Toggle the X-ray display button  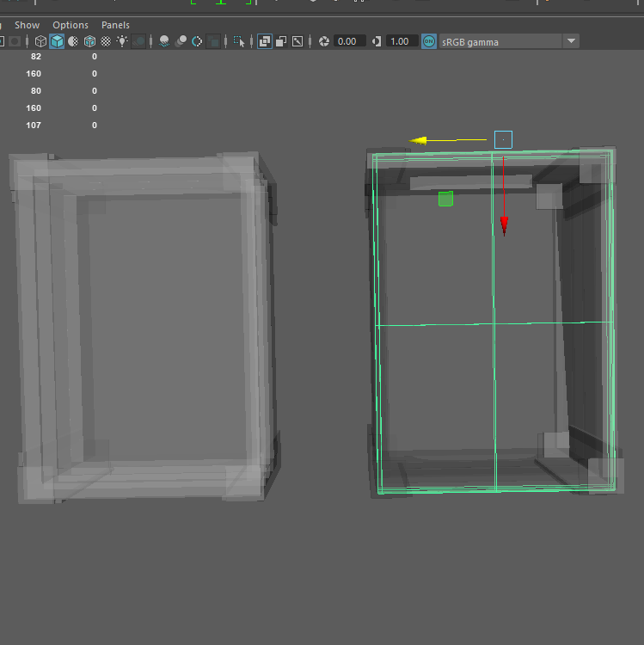[265, 41]
